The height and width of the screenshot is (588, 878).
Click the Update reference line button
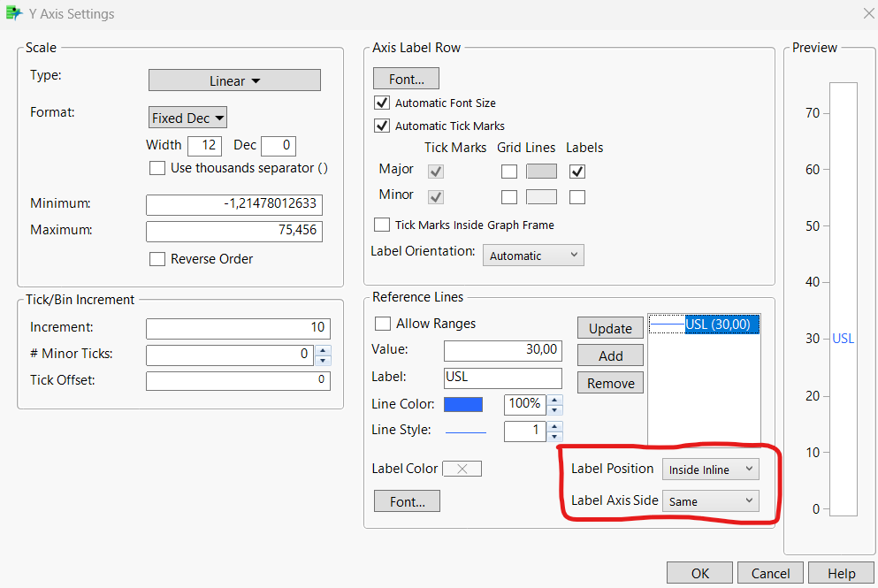point(610,328)
